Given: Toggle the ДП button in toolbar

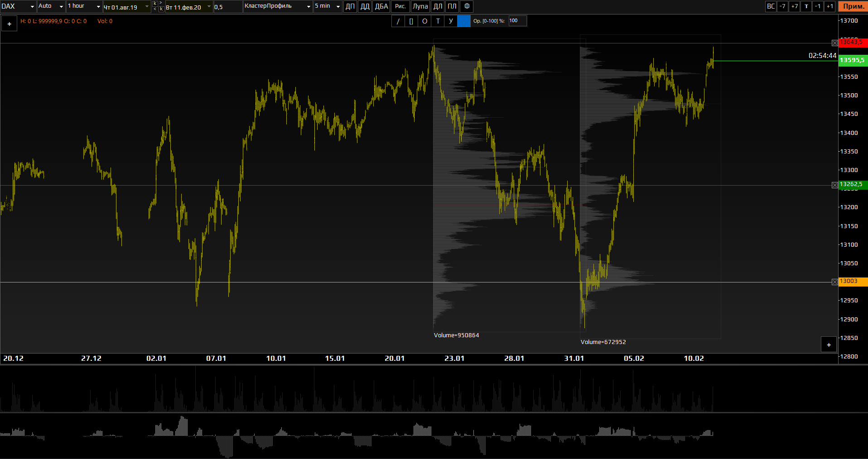Looking at the screenshot, I should point(350,6).
